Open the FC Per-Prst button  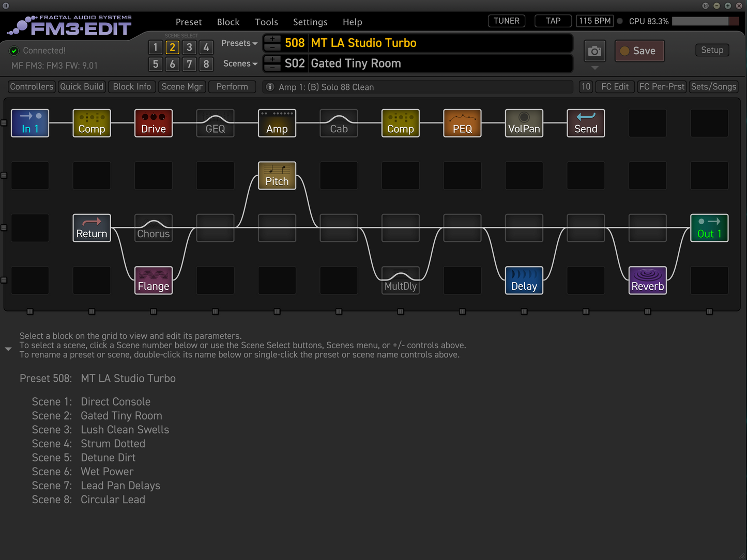[662, 87]
